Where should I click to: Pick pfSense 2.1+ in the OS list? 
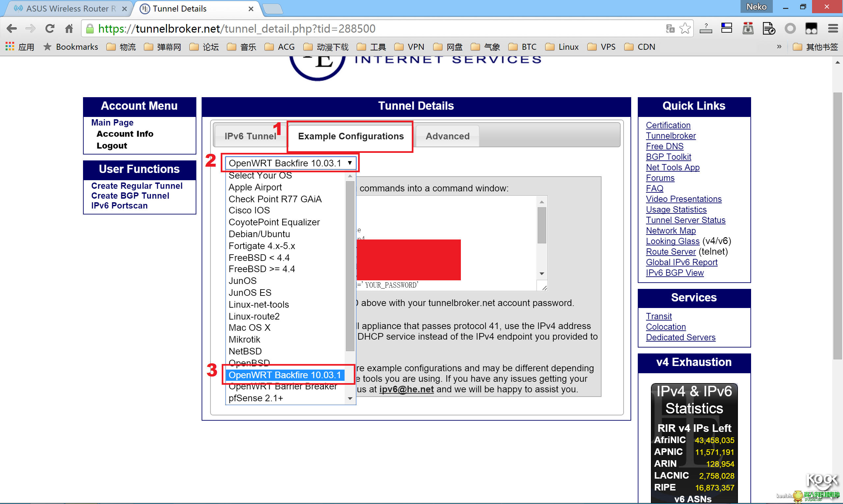pos(255,398)
